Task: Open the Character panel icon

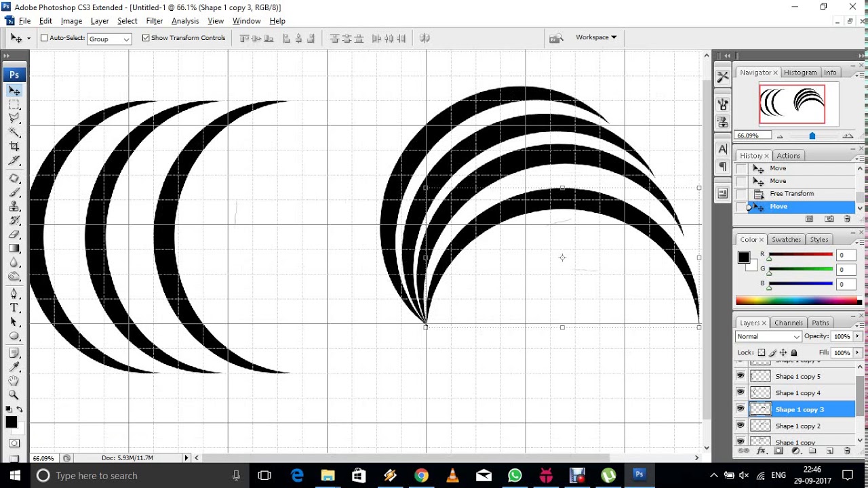Action: (x=723, y=149)
